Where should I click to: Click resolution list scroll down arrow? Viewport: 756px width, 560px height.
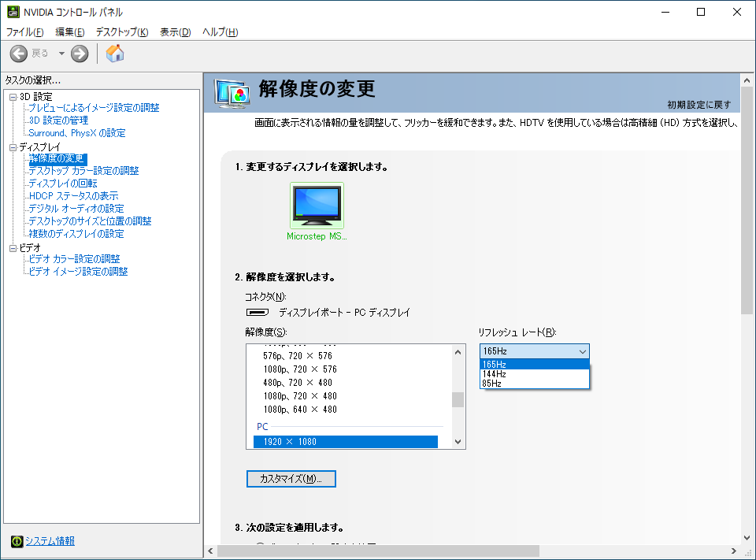pos(458,441)
